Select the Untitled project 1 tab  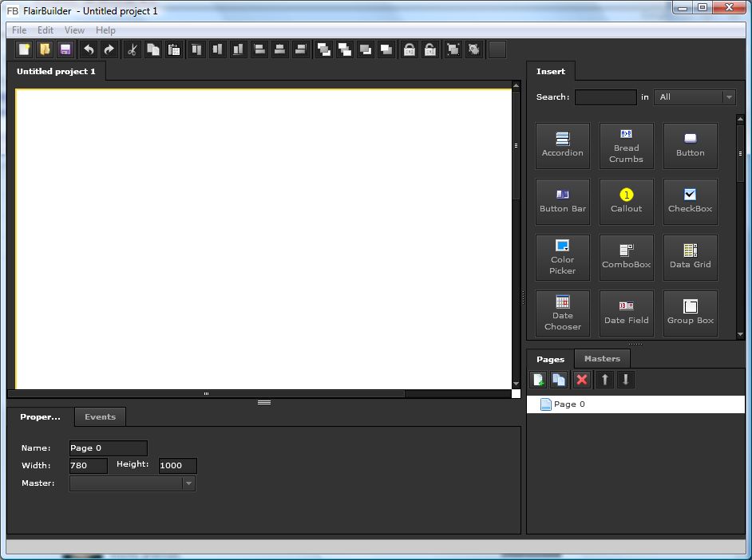click(x=56, y=71)
